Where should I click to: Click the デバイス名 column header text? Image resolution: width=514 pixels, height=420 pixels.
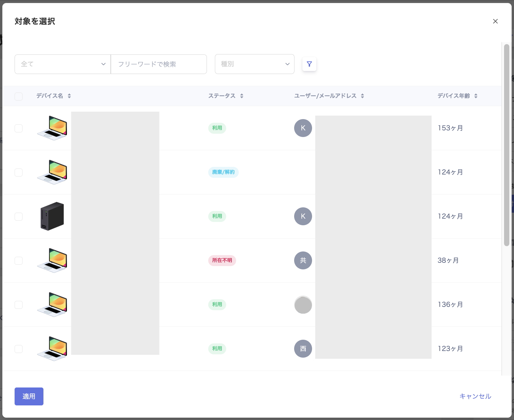[50, 96]
